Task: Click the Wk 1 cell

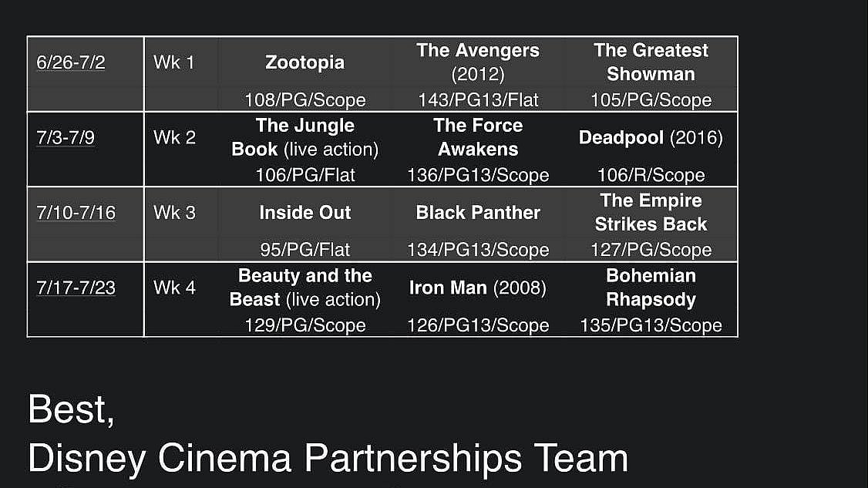Action: pyautogui.click(x=174, y=62)
